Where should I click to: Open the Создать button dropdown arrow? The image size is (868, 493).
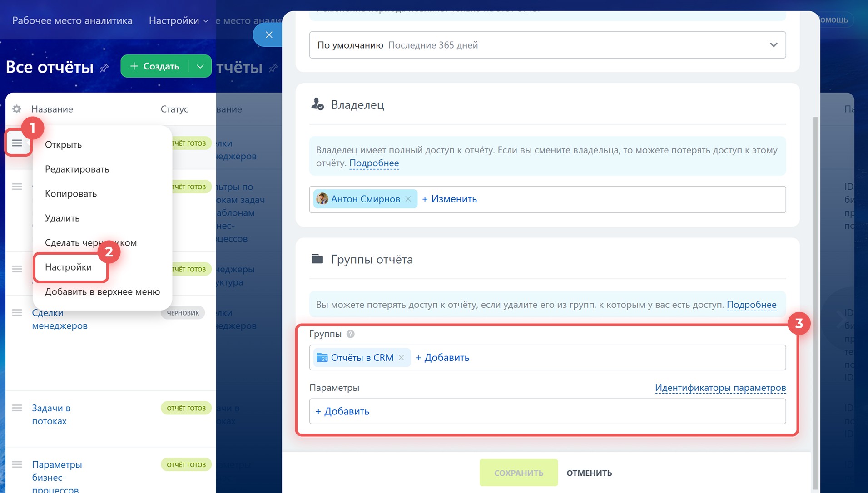pyautogui.click(x=200, y=66)
